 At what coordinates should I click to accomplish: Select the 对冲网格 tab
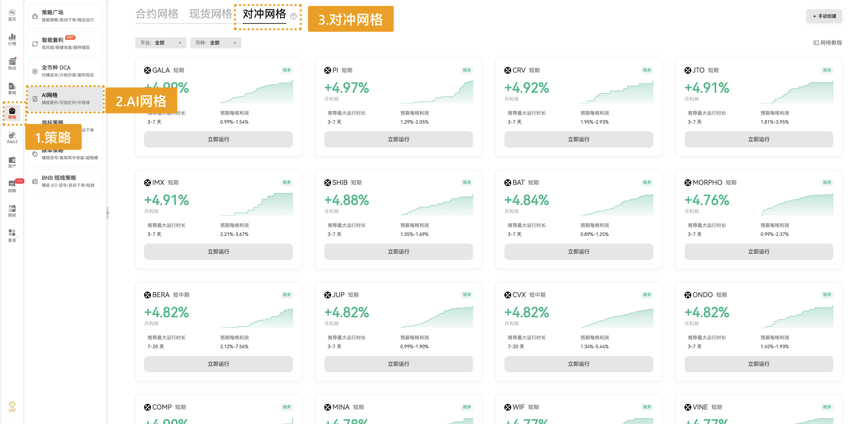coord(264,14)
